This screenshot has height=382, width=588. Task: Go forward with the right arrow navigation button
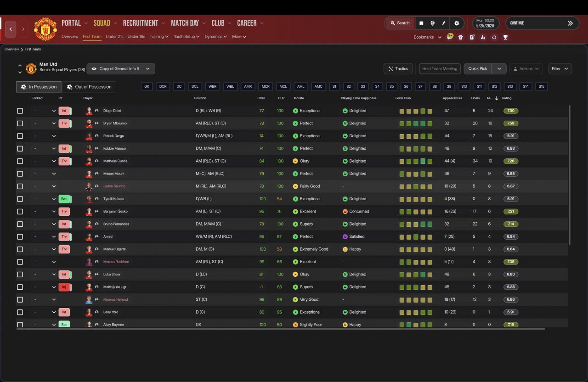(x=23, y=29)
